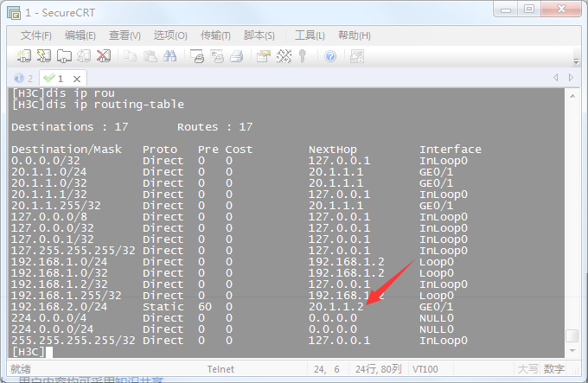
Task: Click the 'Static' protocol value
Action: pyautogui.click(x=163, y=307)
